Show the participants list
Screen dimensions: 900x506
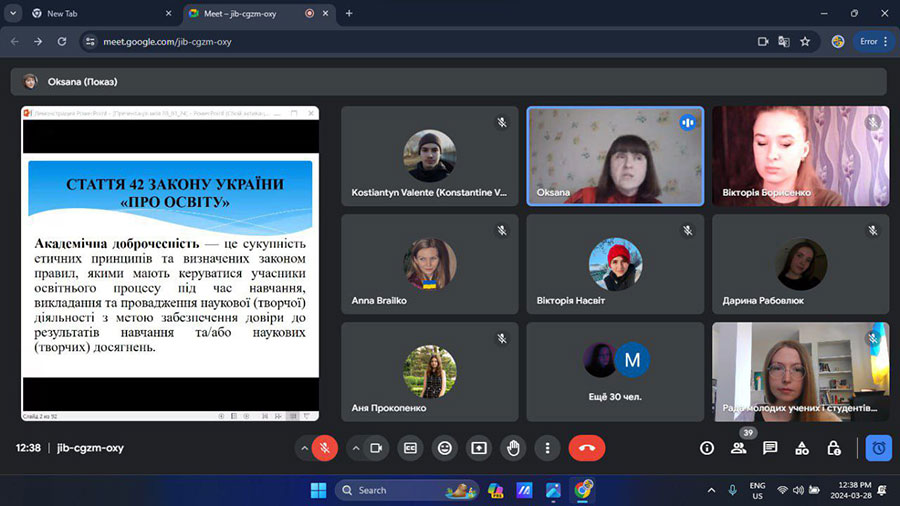(x=739, y=448)
